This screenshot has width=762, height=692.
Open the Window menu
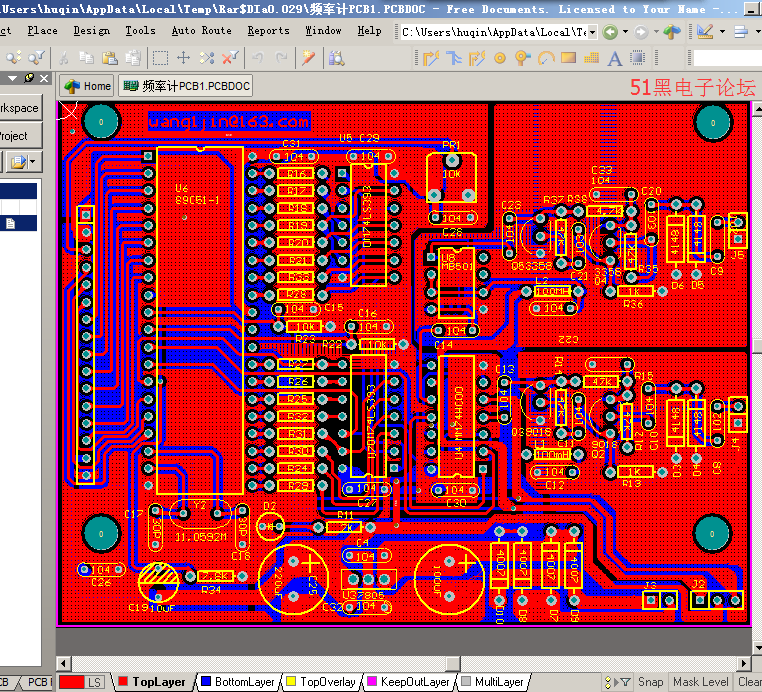tap(323, 31)
